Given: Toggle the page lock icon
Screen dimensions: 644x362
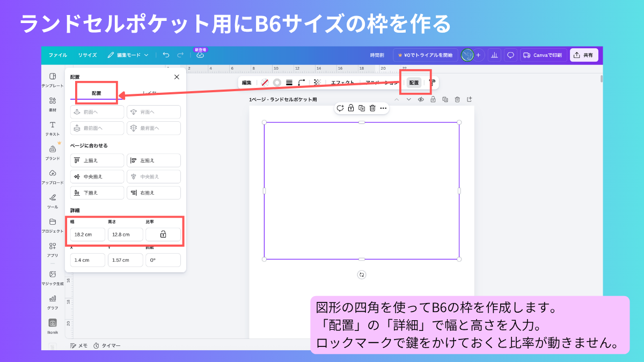Looking at the screenshot, I should click(x=433, y=99).
